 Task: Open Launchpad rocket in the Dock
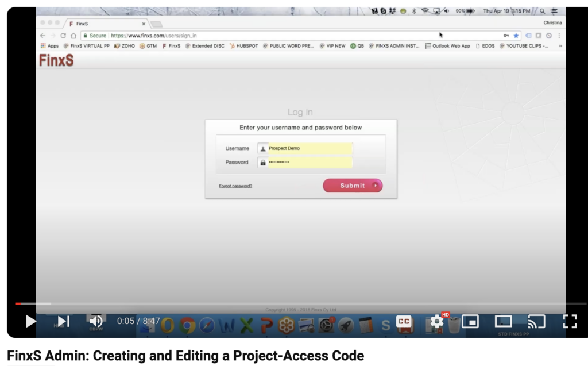coord(346,325)
